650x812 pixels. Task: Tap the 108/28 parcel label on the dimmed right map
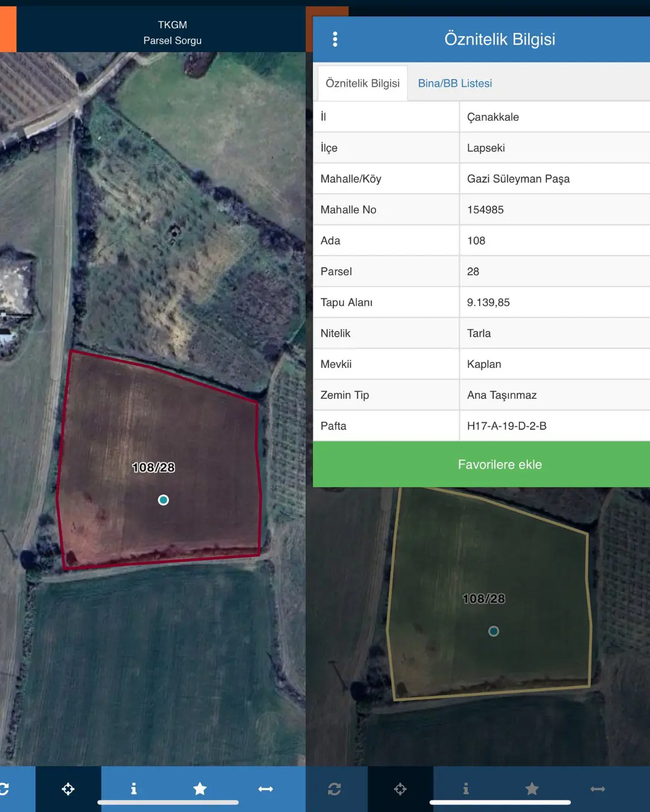[x=484, y=598]
